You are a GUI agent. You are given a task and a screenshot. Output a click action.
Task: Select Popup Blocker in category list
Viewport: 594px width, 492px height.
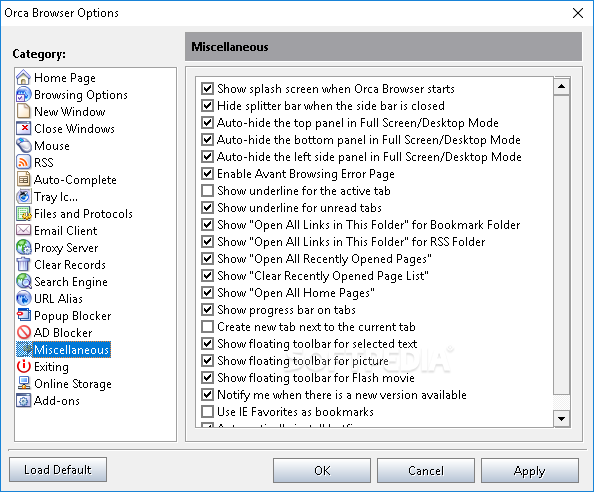[72, 316]
